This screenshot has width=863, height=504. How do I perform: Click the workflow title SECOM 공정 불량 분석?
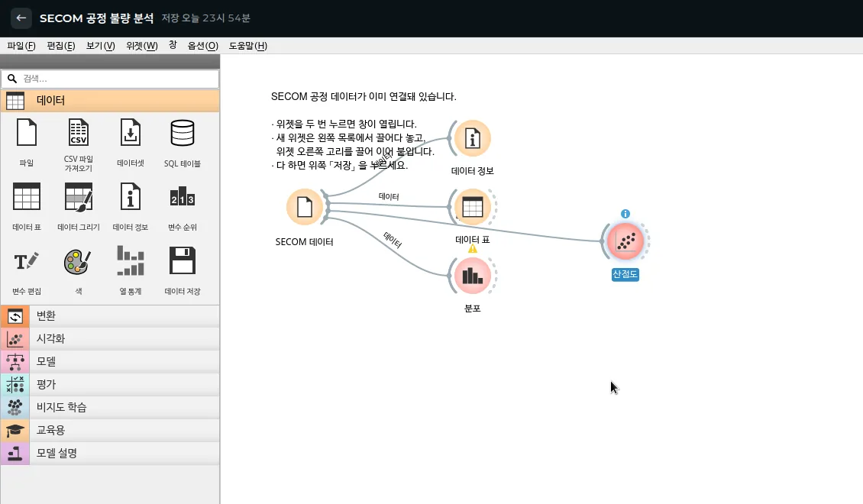click(96, 18)
